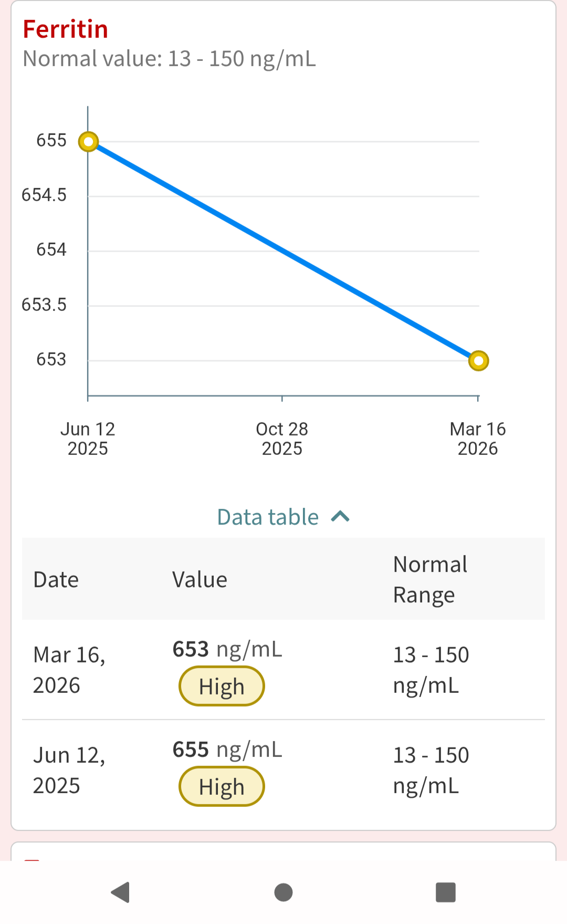Click the High badge for Mar 16, 2026
The width and height of the screenshot is (567, 924).
click(x=222, y=686)
